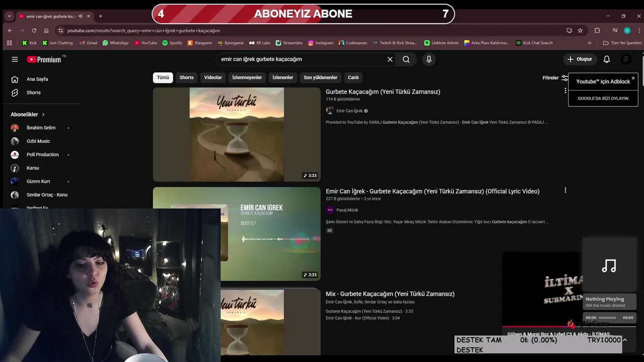Reload the page with the refresh icon
This screenshot has width=644, height=362.
click(x=34, y=30)
